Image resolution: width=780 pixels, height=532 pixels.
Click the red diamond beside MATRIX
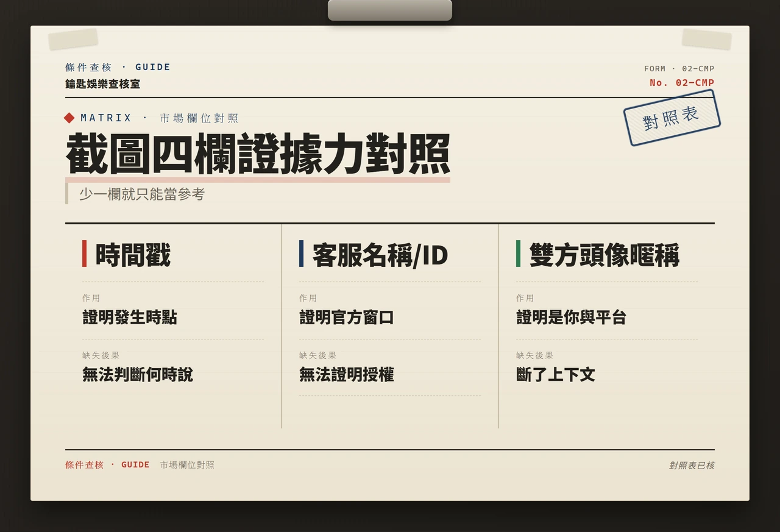click(69, 118)
